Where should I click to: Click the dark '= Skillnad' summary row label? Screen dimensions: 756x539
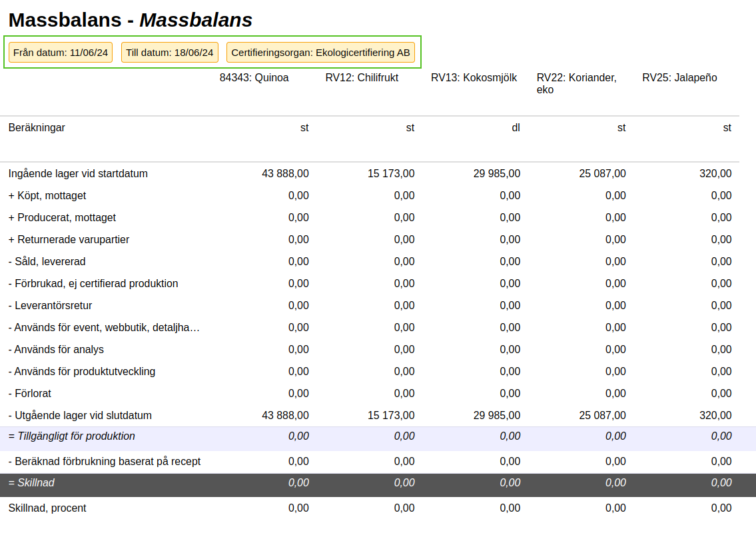pyautogui.click(x=31, y=483)
